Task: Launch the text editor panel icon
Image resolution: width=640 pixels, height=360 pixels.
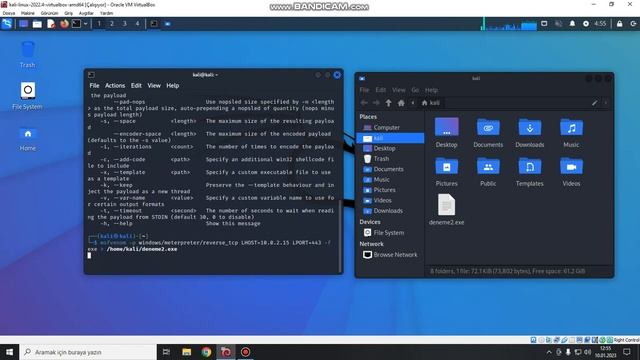Action: coord(51,24)
